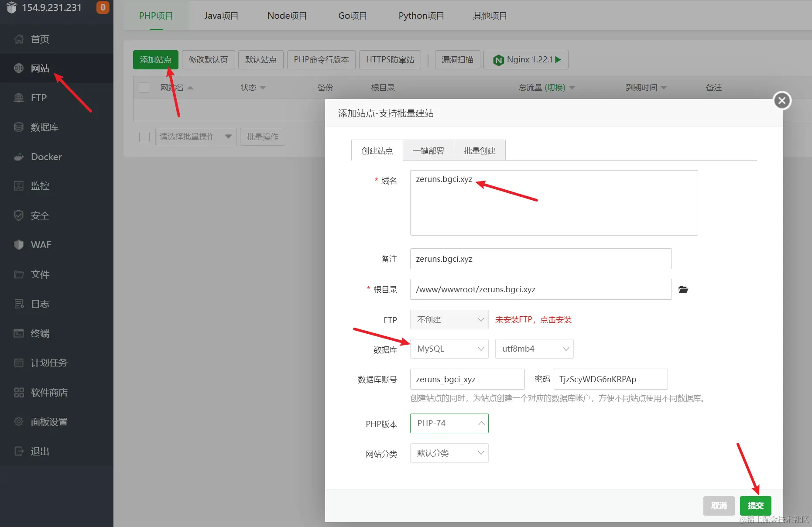Click the 文件 folder icon in sidebar
Screen dimensions: 812x527
point(19,274)
